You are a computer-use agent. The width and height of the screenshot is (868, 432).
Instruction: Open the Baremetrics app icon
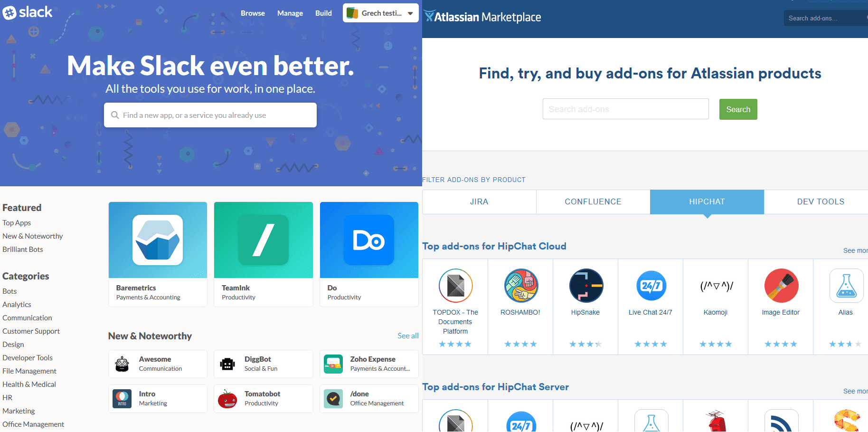point(158,240)
